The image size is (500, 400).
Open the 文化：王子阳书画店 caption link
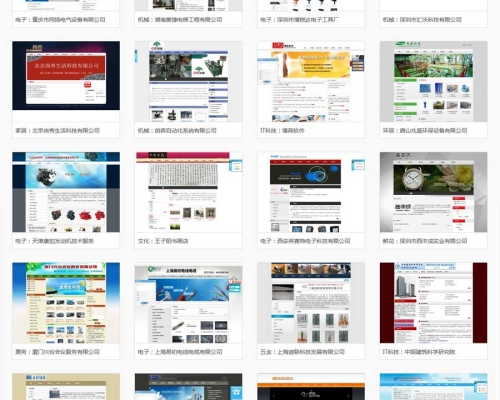[x=163, y=241]
